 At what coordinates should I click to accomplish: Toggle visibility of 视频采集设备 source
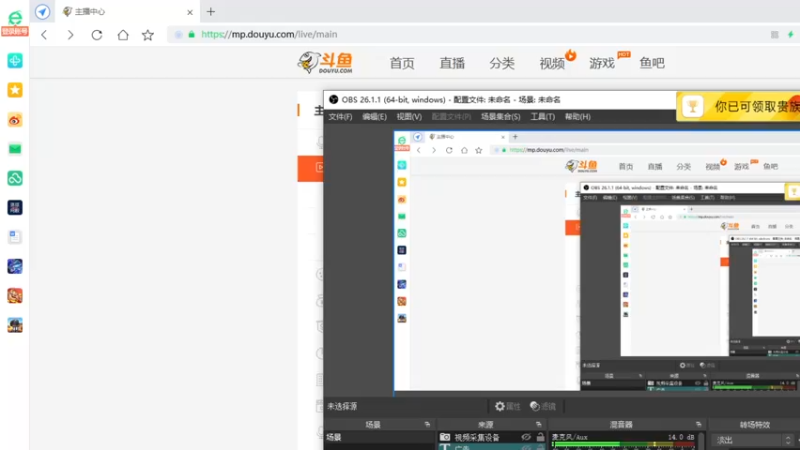(526, 437)
